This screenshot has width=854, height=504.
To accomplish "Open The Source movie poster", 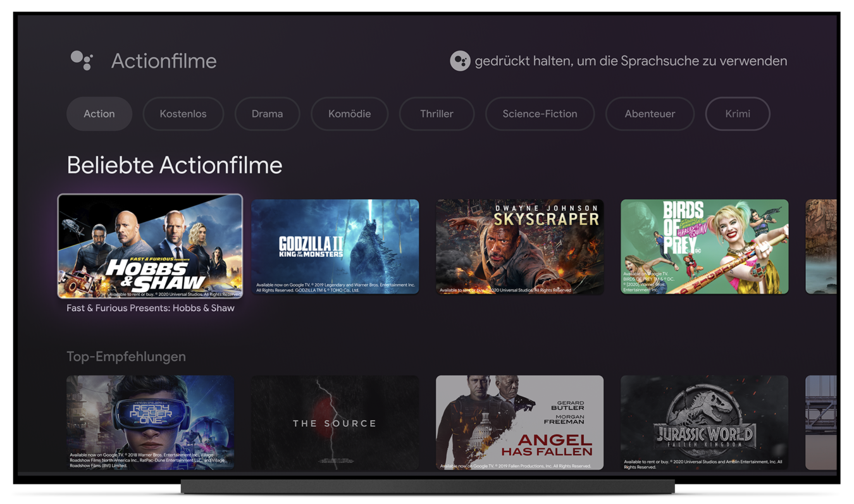I will [x=335, y=422].
